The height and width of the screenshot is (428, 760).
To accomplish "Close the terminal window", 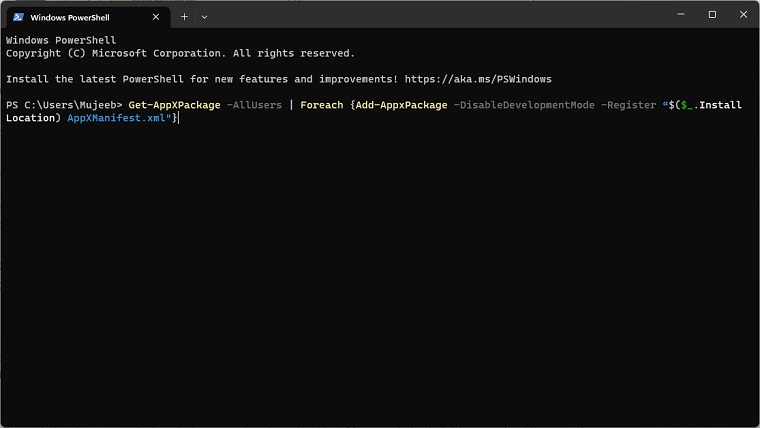I will point(740,15).
